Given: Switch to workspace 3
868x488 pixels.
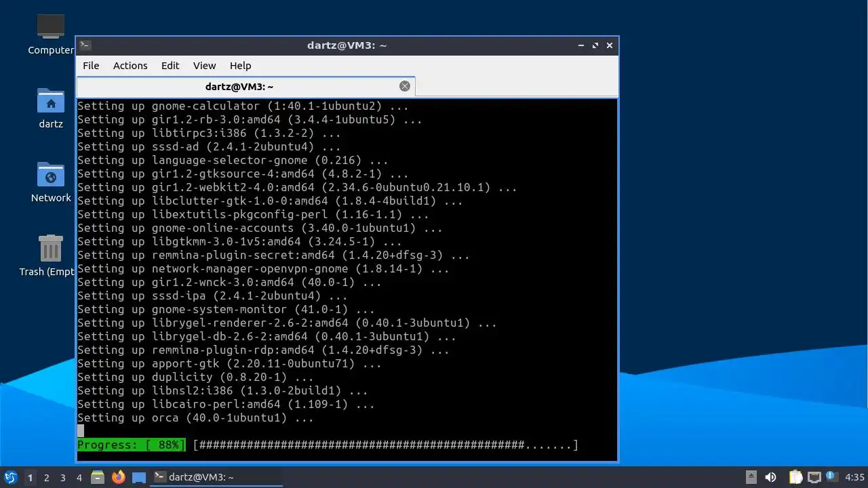Looking at the screenshot, I should pos(63,478).
